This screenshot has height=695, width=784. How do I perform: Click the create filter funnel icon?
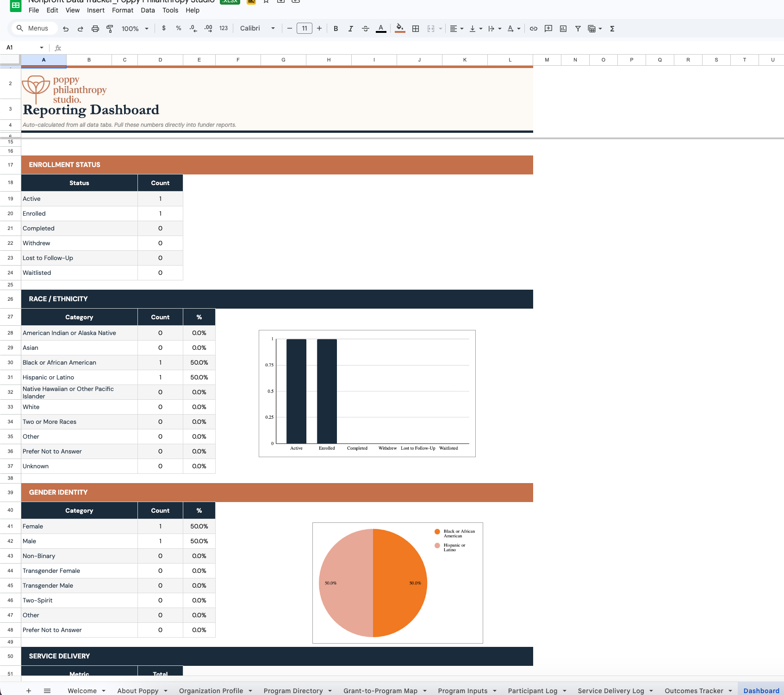(x=578, y=29)
